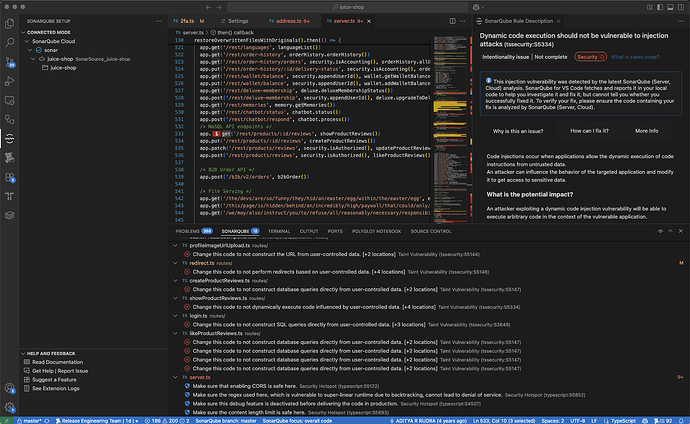Toggle secondary sidebar layout icon
690x424 pixels.
coord(680,7)
